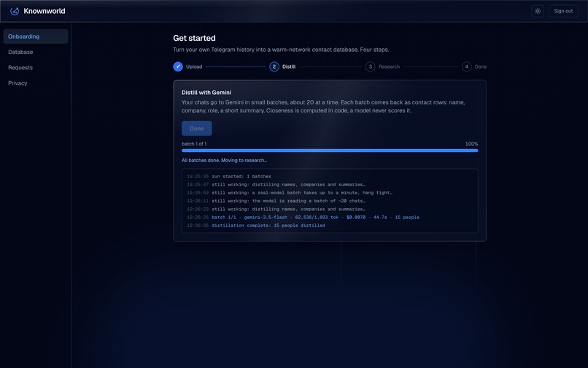Click the 'batch 1 of 1' label

194,144
